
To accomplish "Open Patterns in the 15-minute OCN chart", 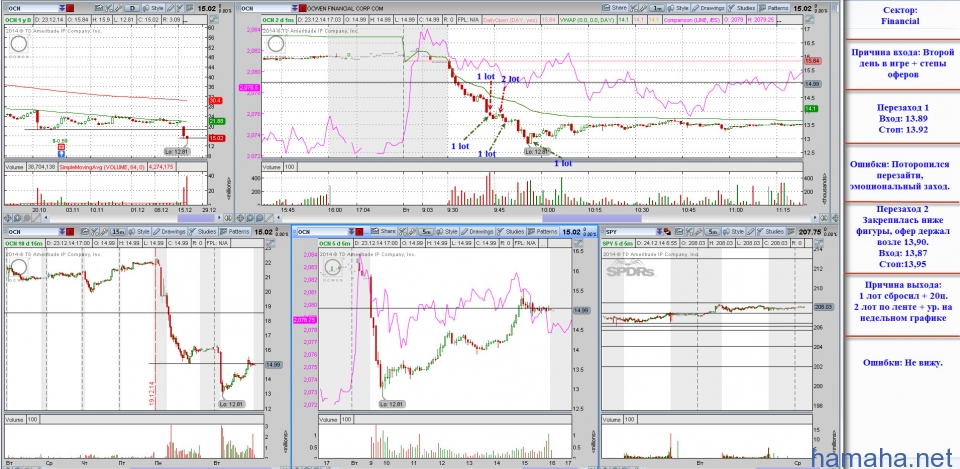I will click(234, 232).
